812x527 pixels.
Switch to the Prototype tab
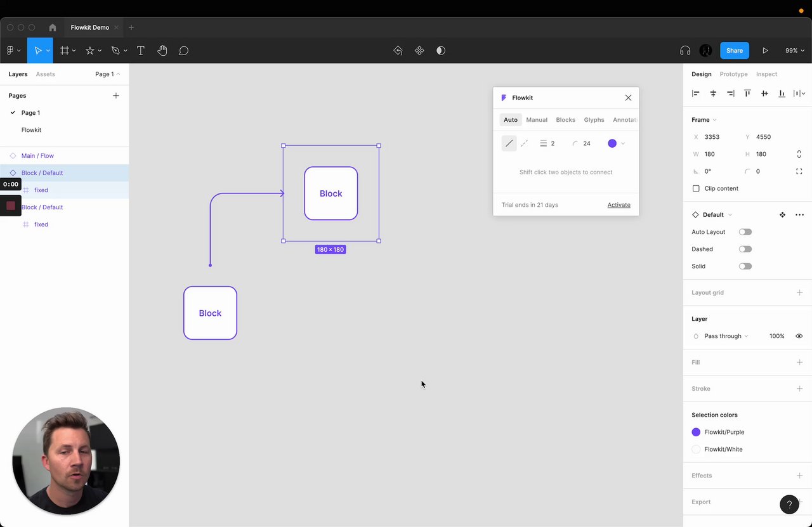(733, 74)
